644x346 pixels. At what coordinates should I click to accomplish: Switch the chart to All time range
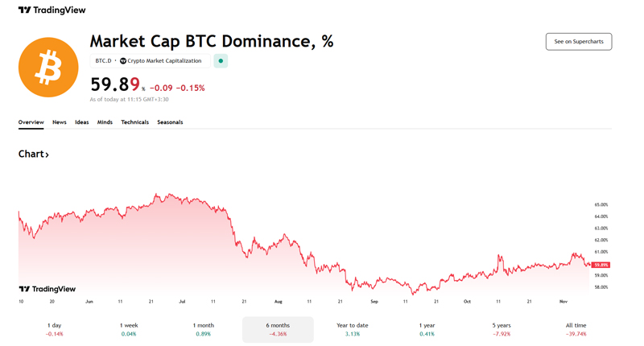[x=576, y=329]
